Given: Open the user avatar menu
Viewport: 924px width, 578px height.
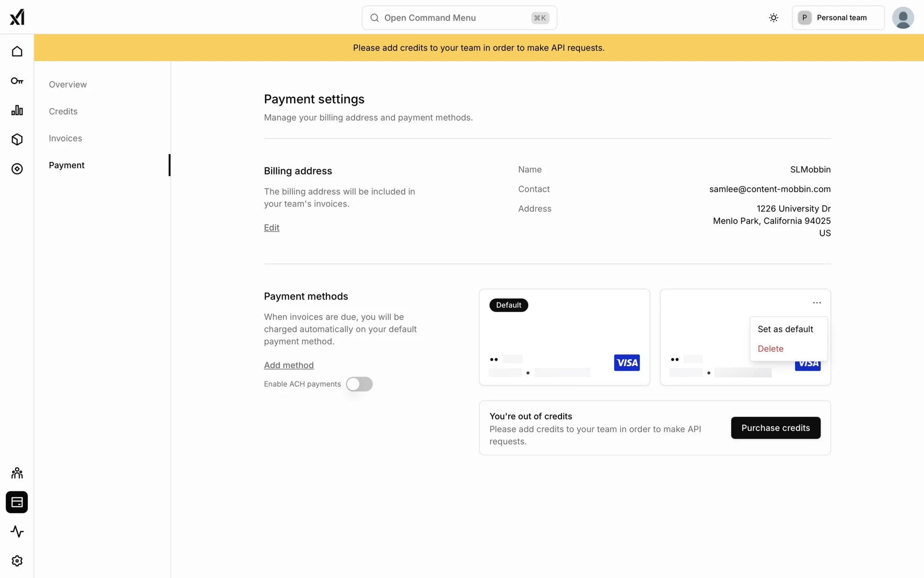Looking at the screenshot, I should click(903, 18).
